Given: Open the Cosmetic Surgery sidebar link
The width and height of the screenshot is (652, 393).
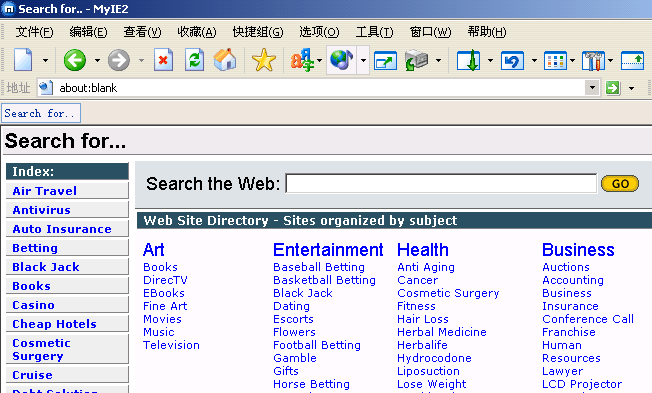Looking at the screenshot, I should click(x=42, y=349).
